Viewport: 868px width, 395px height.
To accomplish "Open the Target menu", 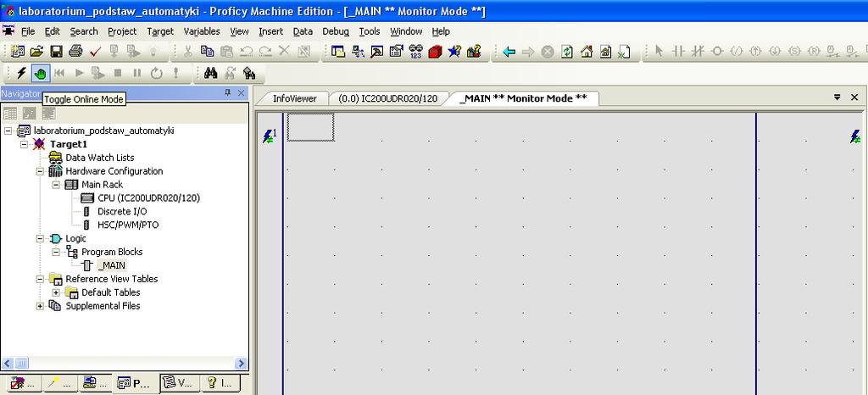I will point(160,31).
